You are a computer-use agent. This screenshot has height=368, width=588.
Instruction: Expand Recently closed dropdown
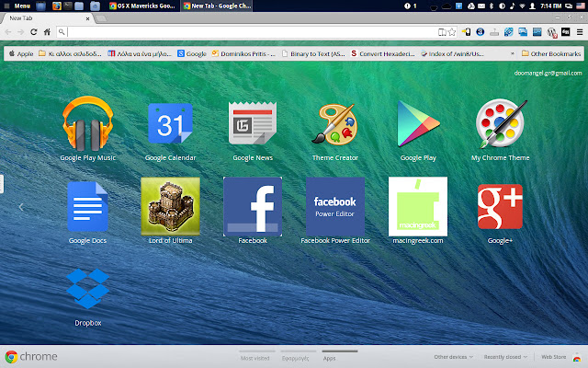click(x=505, y=357)
